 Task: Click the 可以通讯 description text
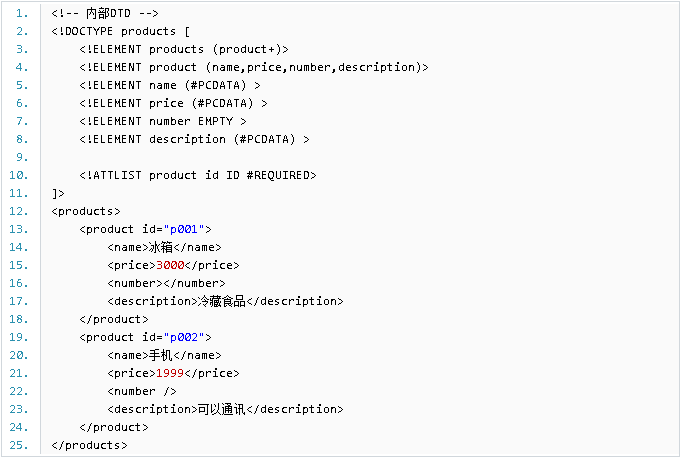pos(221,409)
